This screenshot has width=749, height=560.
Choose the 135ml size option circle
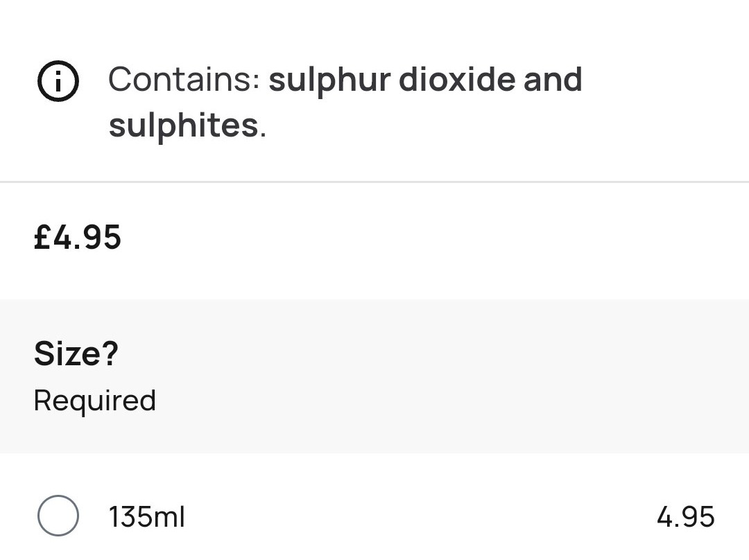[58, 516]
